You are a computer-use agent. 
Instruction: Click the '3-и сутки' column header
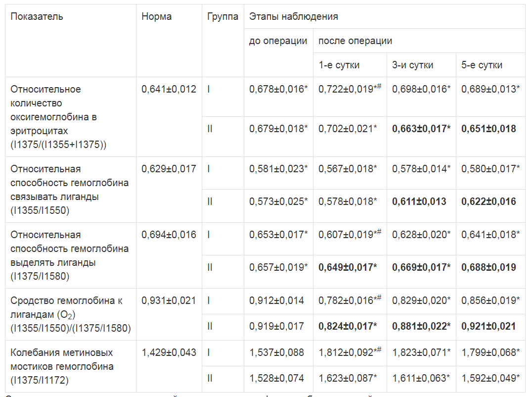coord(413,65)
